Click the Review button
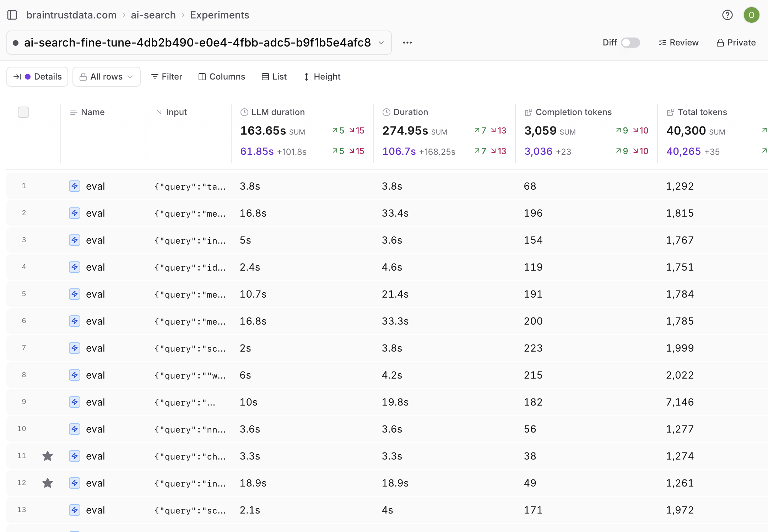This screenshot has width=768, height=532. tap(678, 43)
